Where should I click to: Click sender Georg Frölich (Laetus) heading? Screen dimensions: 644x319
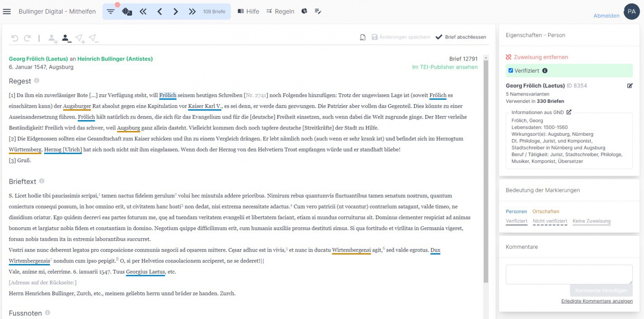coord(38,59)
